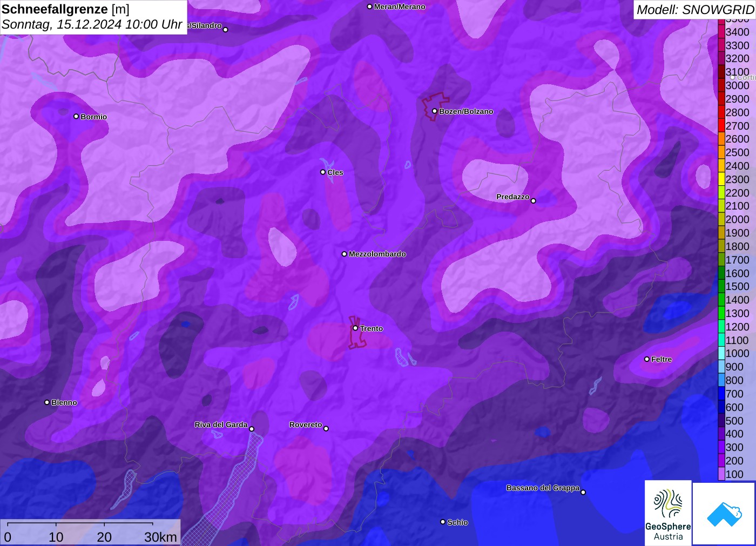Click the date 'Sonntag, 15.12.2024 10:00 Uhr'
Screen dimensions: 756x546
coord(92,25)
